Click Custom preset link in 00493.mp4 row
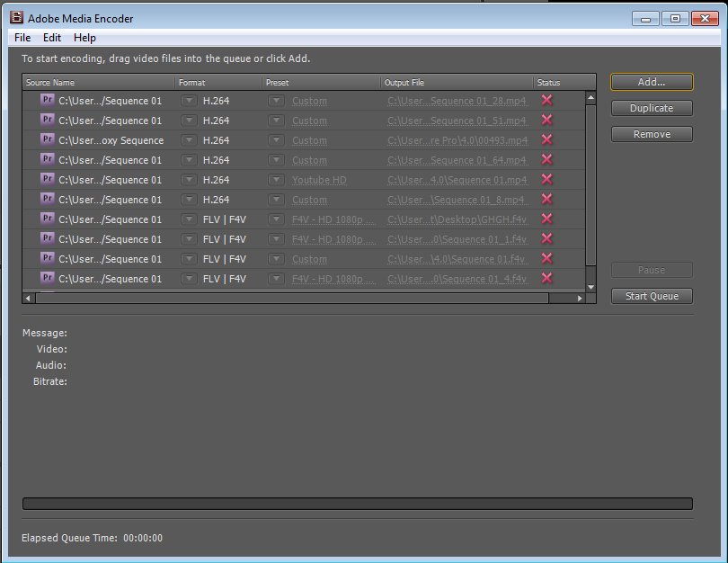728x563 pixels. point(309,140)
